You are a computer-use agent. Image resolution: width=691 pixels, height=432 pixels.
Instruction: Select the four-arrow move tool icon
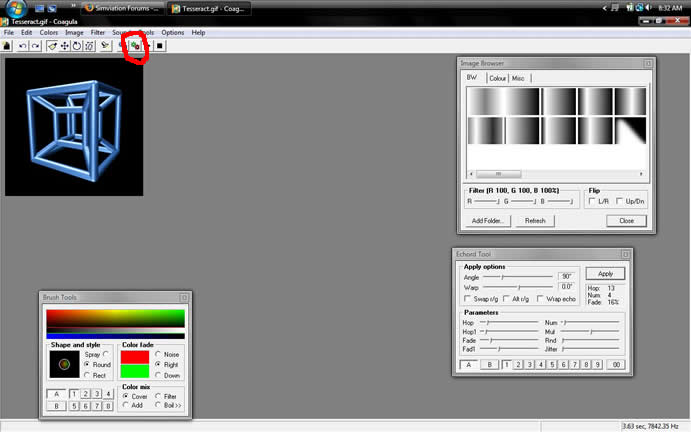click(65, 46)
